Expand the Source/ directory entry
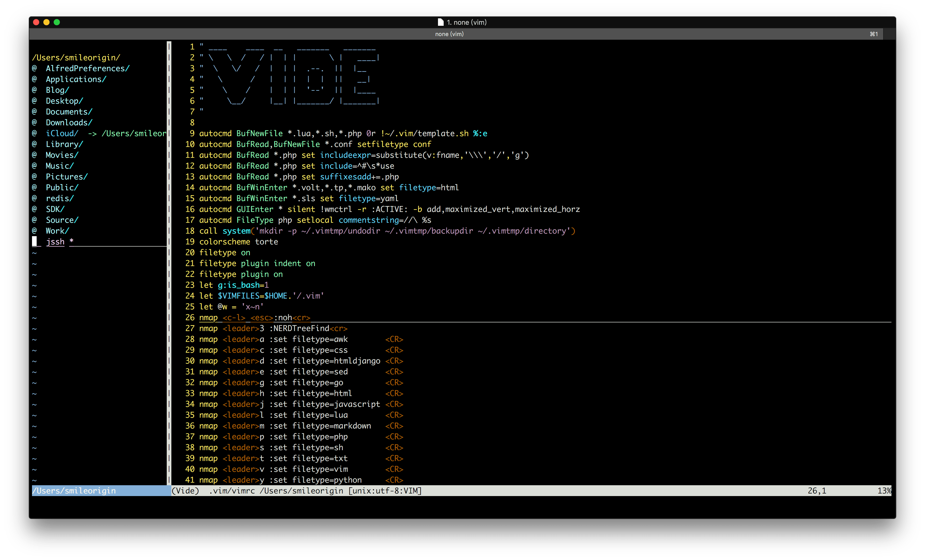Image resolution: width=925 pixels, height=560 pixels. (62, 220)
